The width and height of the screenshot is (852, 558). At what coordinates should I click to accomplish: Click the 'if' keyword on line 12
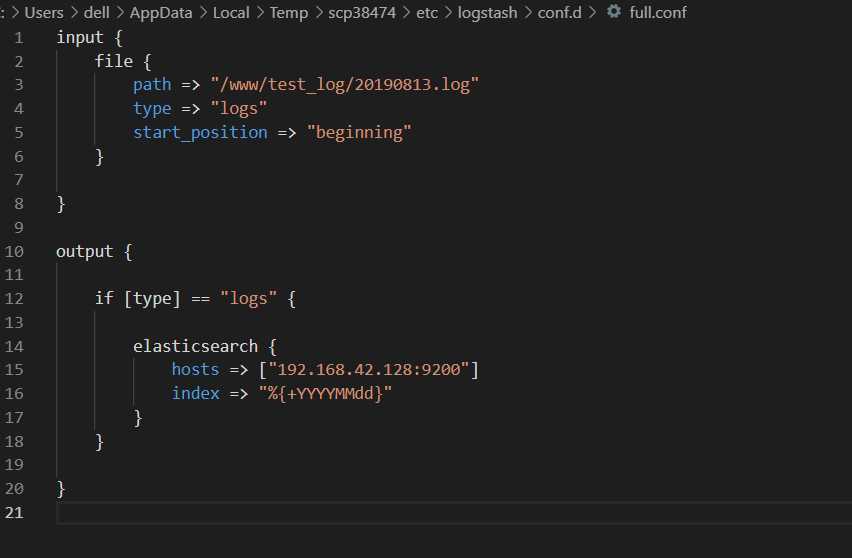(104, 298)
